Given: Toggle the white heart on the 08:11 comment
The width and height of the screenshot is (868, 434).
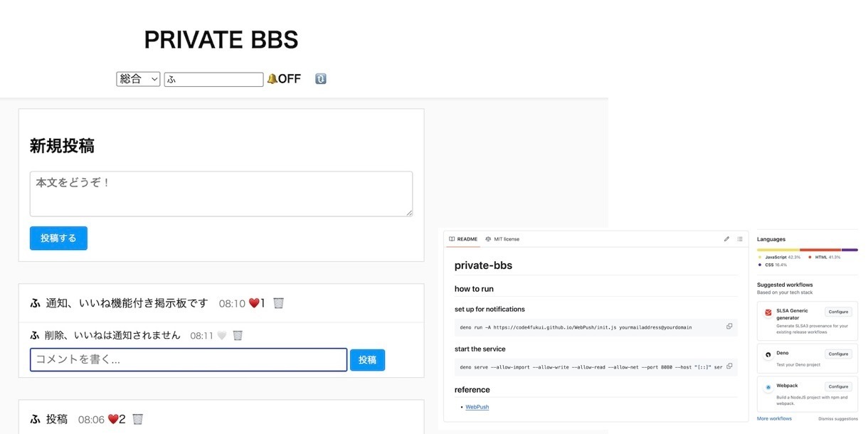Looking at the screenshot, I should 222,336.
